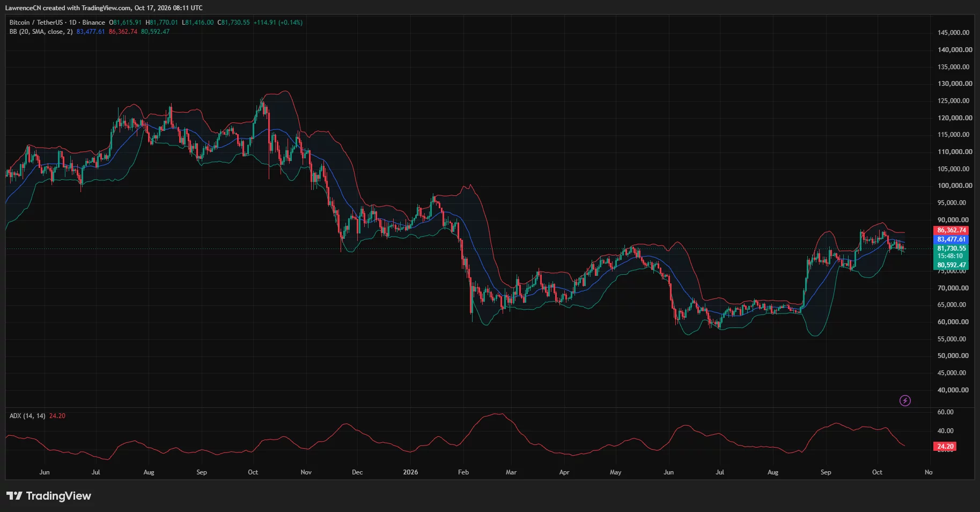Viewport: 980px width, 512px height.
Task: Click the green 80,592.47 price axis label
Action: [x=951, y=265]
